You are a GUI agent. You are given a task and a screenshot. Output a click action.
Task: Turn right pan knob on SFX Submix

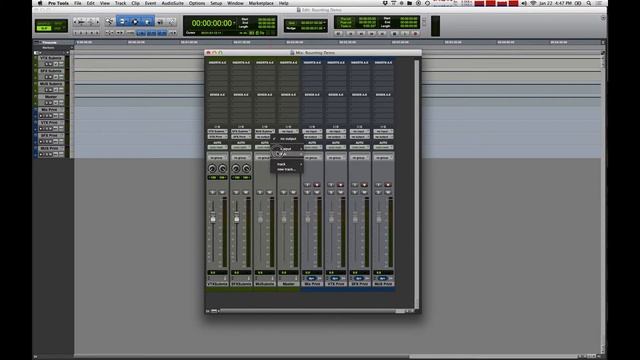pyautogui.click(x=247, y=169)
